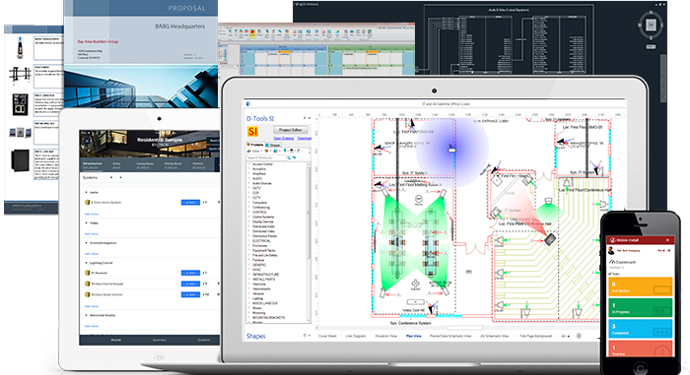This screenshot has width=690, height=375.
Task: Switch to the Plan View page tab
Action: [414, 336]
